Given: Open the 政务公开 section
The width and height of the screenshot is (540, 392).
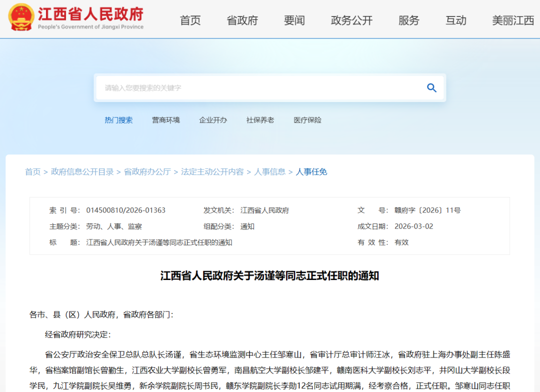Looking at the screenshot, I should [x=351, y=21].
